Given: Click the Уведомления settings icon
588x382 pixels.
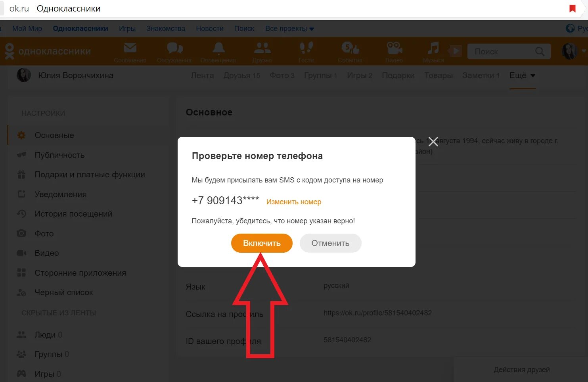Looking at the screenshot, I should (21, 194).
